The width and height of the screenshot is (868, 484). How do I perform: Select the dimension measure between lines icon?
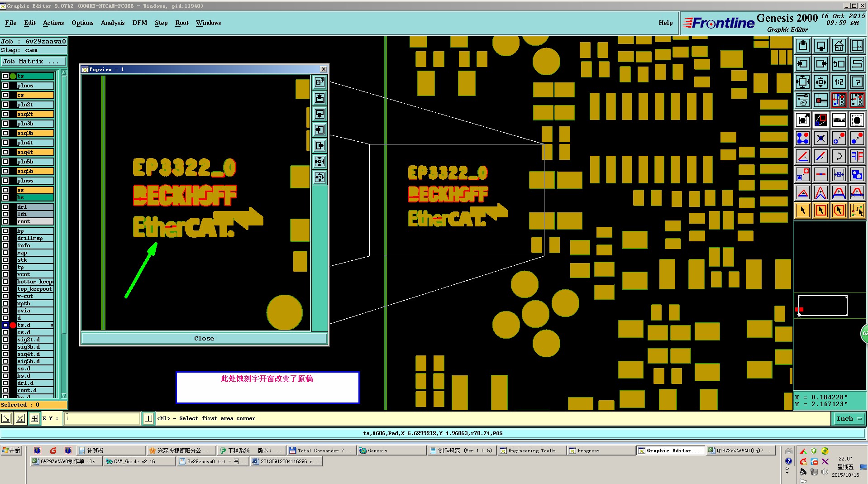[839, 174]
